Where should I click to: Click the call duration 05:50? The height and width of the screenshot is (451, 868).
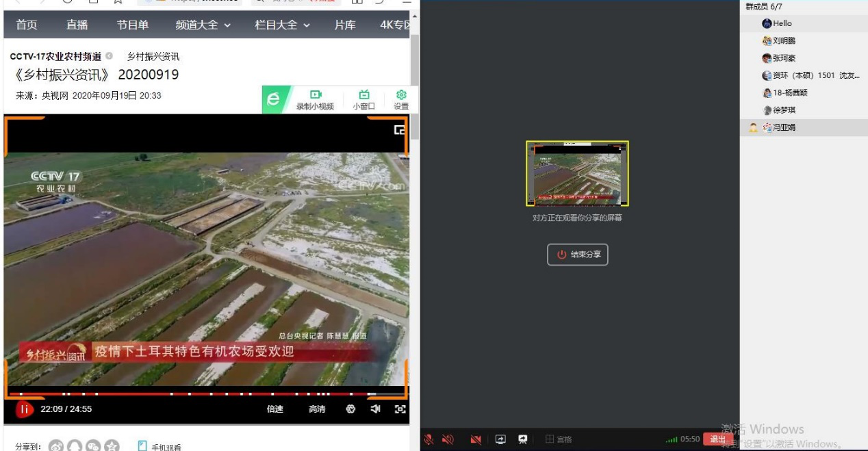coord(690,439)
